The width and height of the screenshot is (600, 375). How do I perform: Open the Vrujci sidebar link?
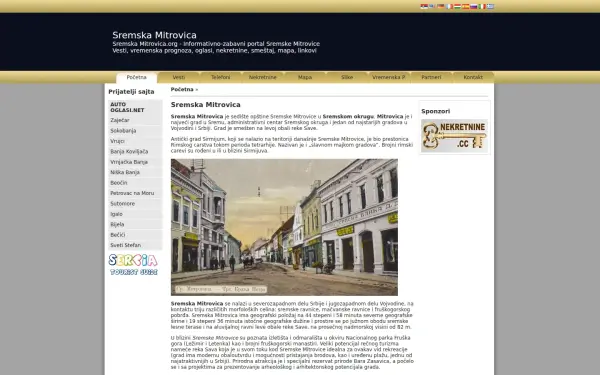pos(135,141)
